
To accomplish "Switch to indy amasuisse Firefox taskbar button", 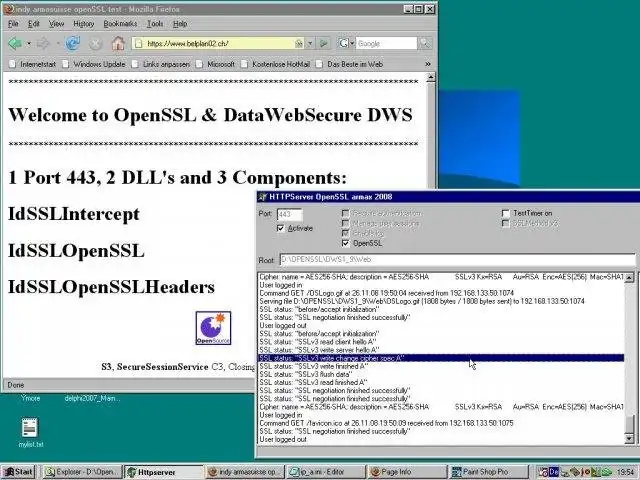I will (x=244, y=472).
